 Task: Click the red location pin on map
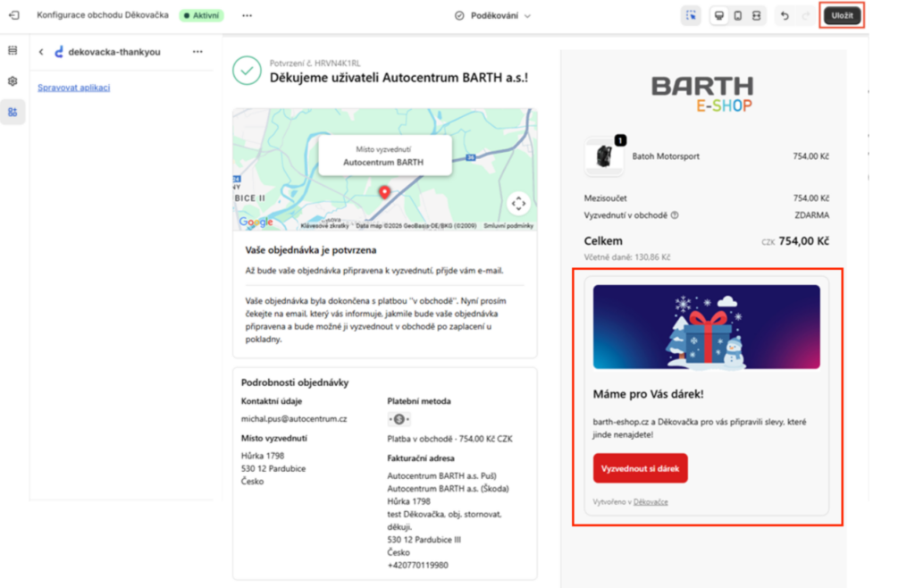pyautogui.click(x=385, y=192)
